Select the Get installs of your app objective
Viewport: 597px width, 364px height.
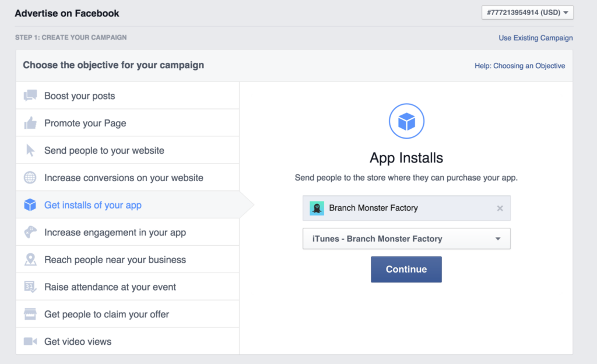pos(93,204)
